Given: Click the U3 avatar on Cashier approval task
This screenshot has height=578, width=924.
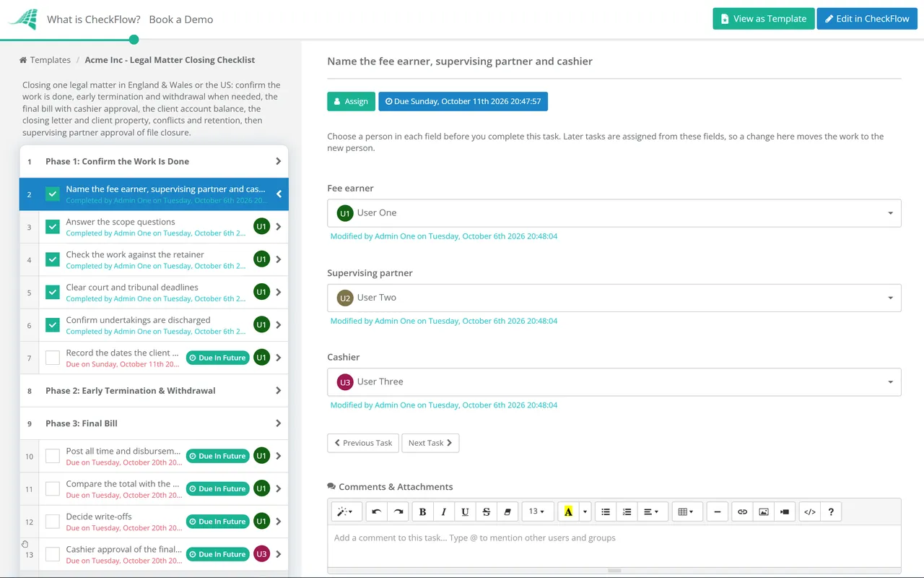Looking at the screenshot, I should click(261, 554).
